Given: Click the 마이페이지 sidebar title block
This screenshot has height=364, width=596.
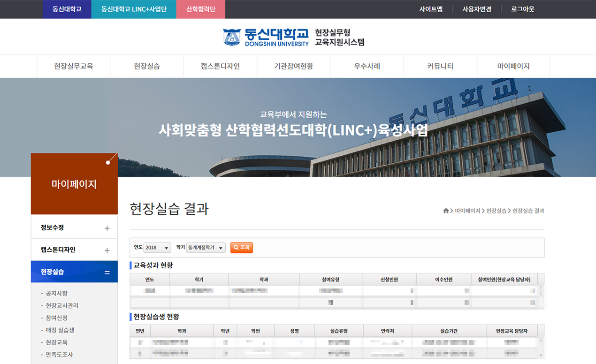Looking at the screenshot, I should point(74,184).
